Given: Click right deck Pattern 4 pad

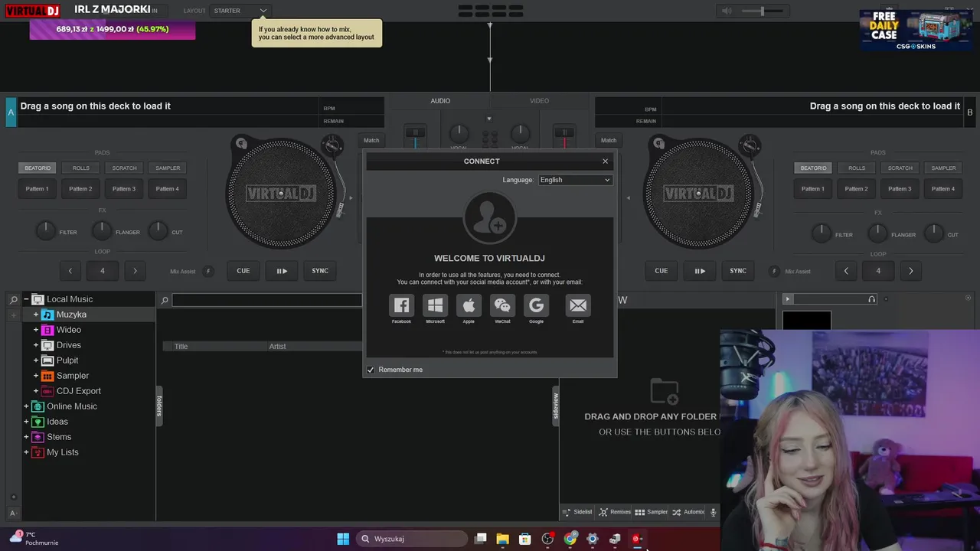Looking at the screenshot, I should coord(943,189).
